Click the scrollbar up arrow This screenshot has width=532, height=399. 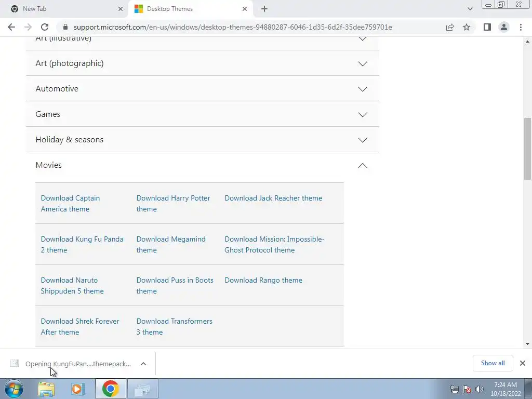(527, 42)
